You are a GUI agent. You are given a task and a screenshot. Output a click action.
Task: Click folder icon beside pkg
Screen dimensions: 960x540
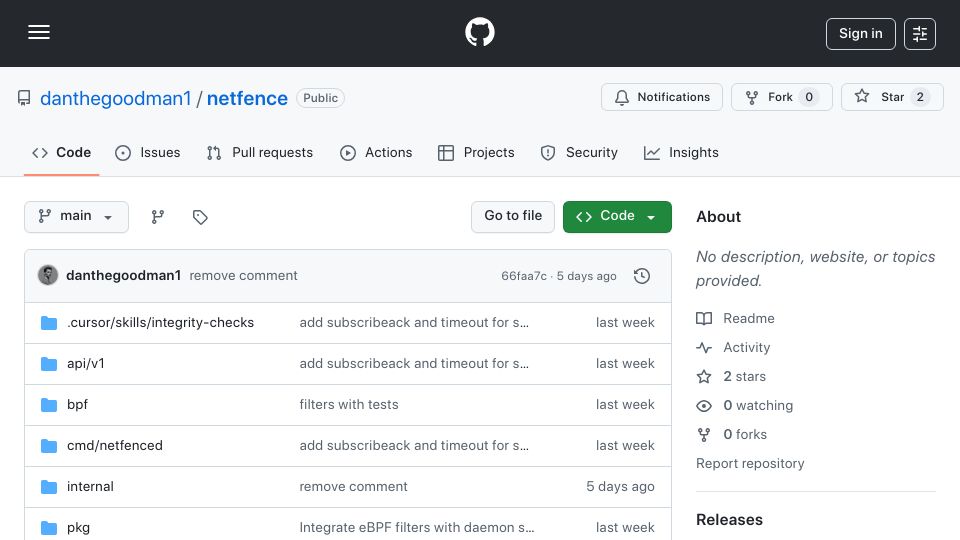(48, 528)
